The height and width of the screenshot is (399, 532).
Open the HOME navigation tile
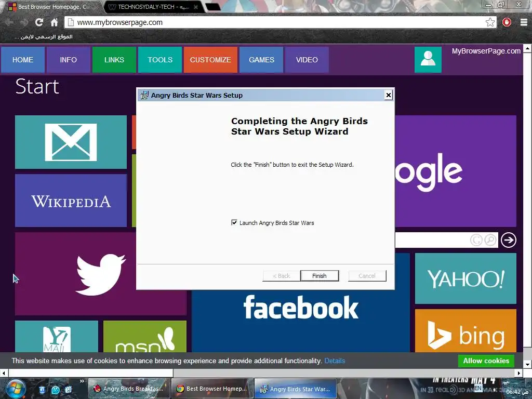(23, 60)
